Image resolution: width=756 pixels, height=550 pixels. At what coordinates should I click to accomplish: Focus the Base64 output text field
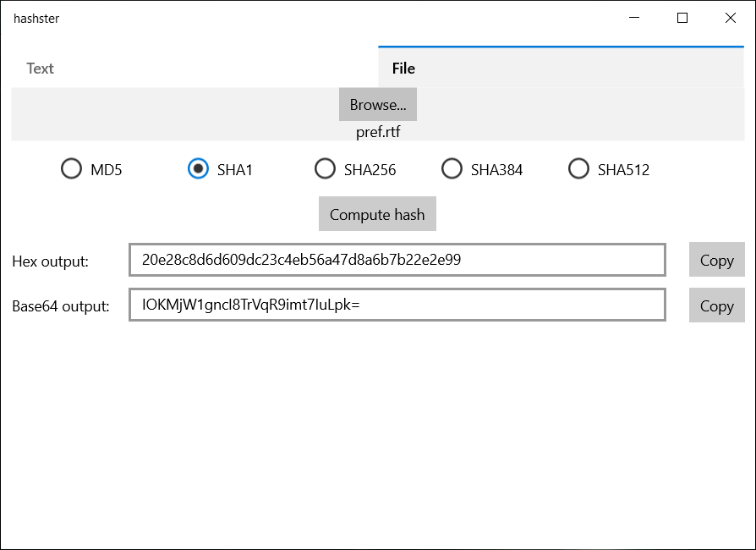pyautogui.click(x=397, y=305)
